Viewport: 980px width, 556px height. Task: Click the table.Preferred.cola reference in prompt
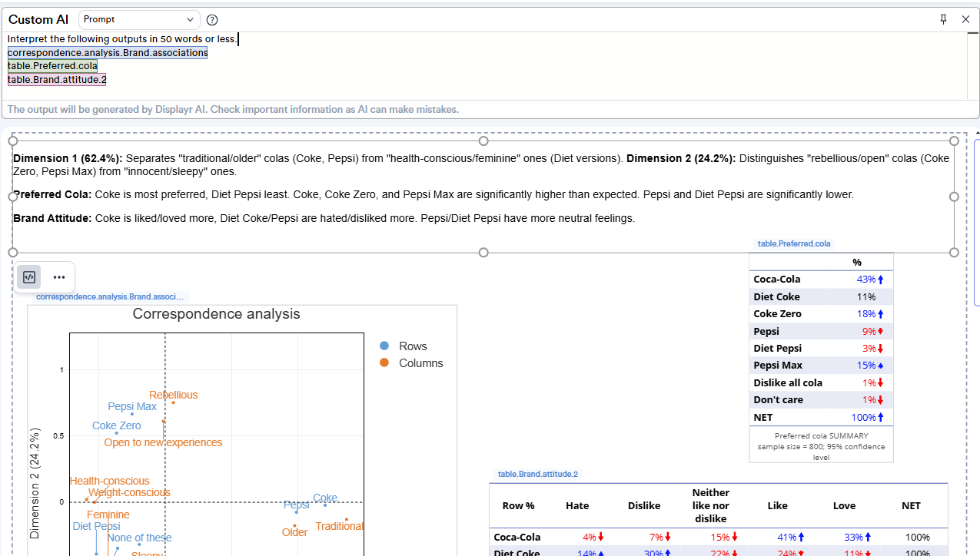(52, 66)
